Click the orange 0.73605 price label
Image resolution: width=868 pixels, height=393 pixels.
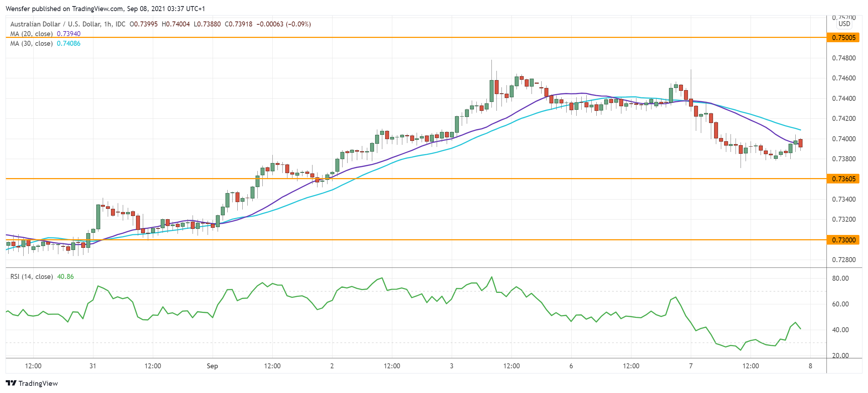(x=843, y=179)
